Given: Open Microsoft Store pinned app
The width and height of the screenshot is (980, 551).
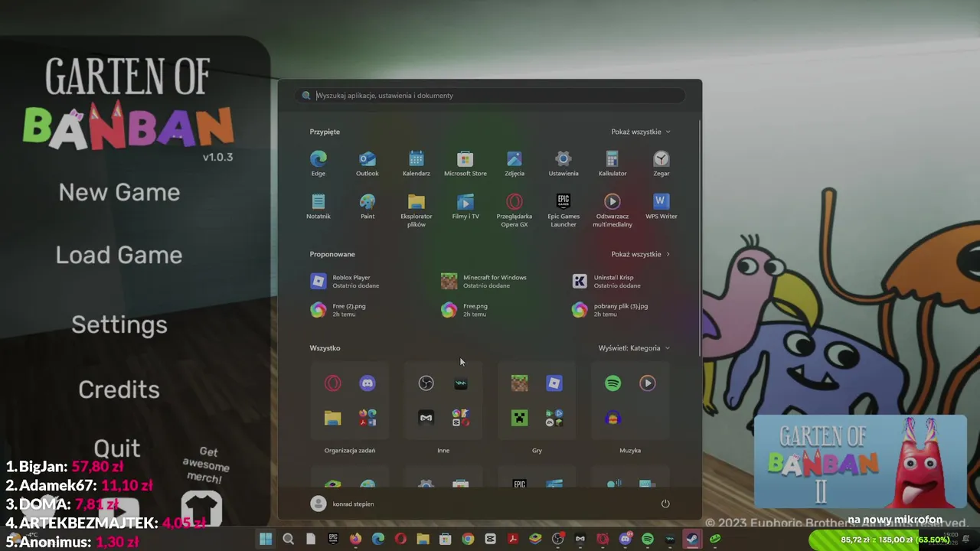Looking at the screenshot, I should (465, 163).
